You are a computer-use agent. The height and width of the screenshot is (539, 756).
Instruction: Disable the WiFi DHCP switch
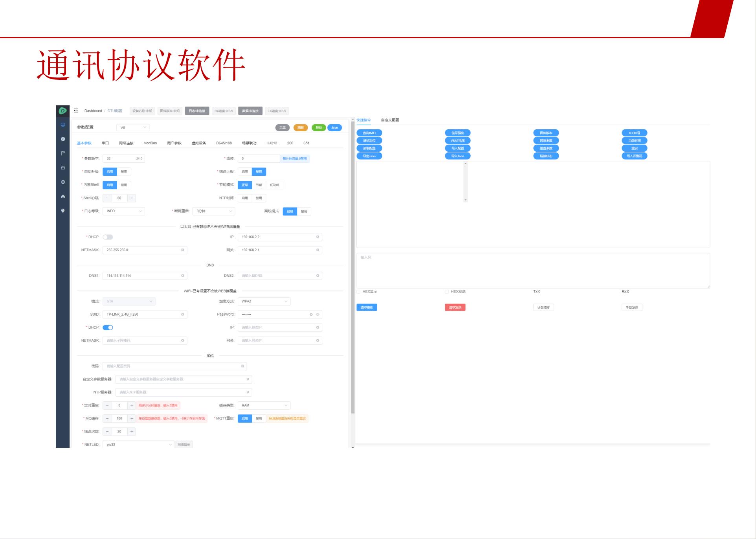point(108,327)
